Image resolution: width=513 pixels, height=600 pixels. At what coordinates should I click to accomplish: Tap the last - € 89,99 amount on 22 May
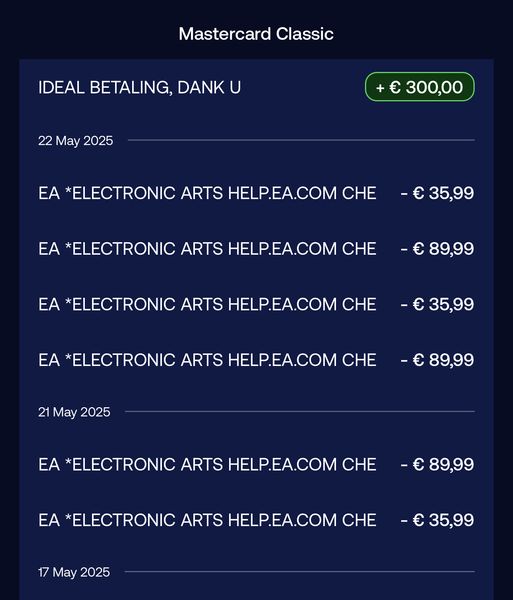(437, 360)
